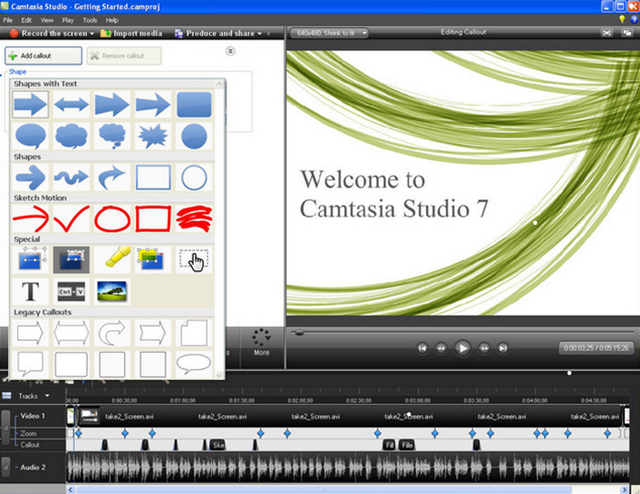Click Import media button
The height and width of the screenshot is (494, 640).
131,33
